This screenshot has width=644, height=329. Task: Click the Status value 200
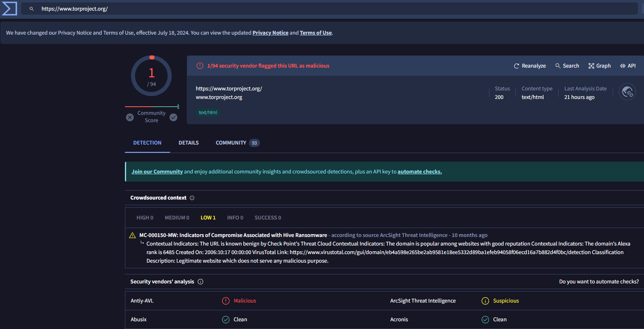[499, 97]
